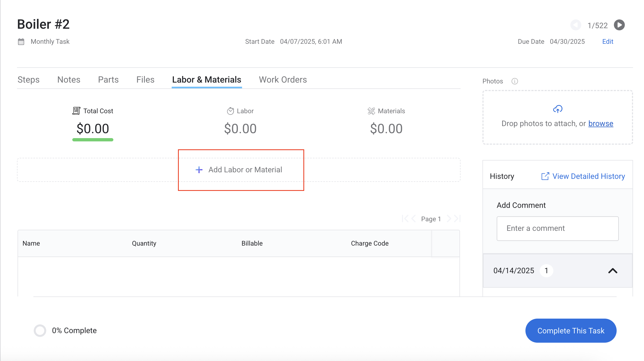Click the external link history icon
The image size is (644, 361).
(545, 176)
